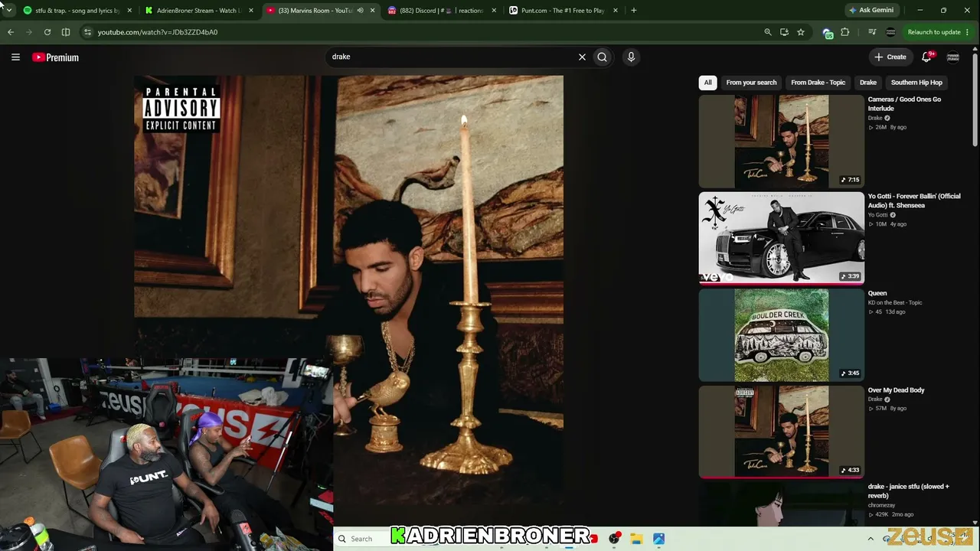980x551 pixels.
Task: Open File Explorer from the taskbar
Action: pos(636,539)
